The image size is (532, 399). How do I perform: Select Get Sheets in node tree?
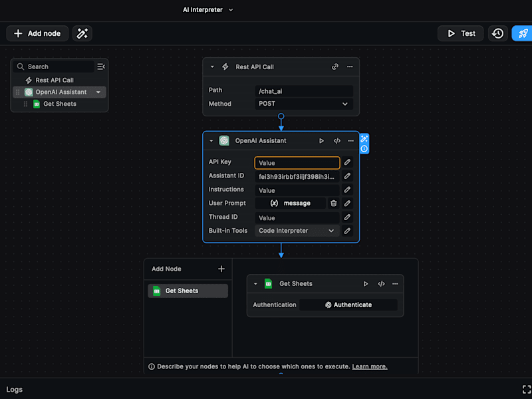point(60,104)
